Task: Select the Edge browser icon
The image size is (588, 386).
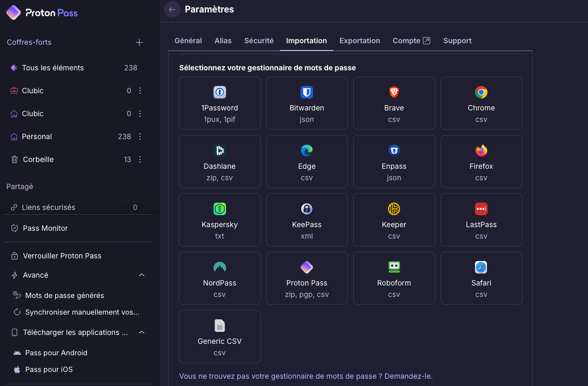Action: 307,151
